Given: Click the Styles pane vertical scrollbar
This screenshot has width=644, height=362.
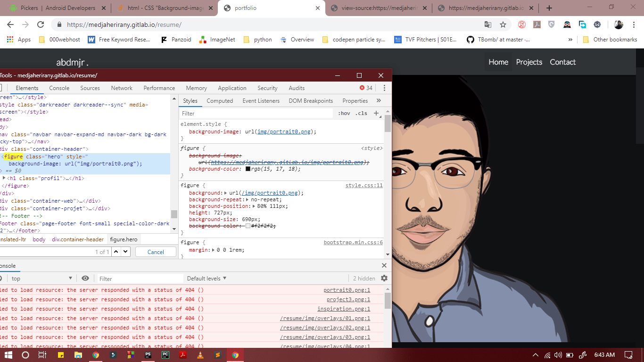Looking at the screenshot, I should tap(388, 123).
